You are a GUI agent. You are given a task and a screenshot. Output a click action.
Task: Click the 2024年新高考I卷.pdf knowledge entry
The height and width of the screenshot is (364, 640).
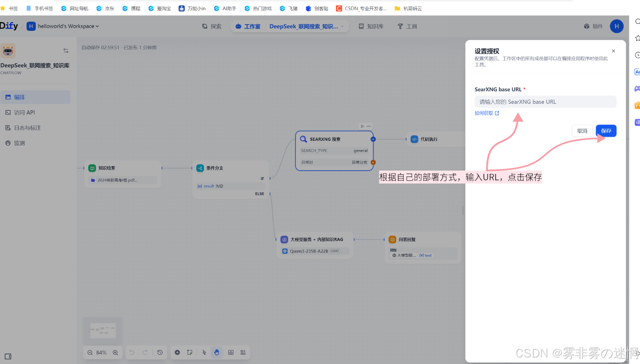(123, 180)
